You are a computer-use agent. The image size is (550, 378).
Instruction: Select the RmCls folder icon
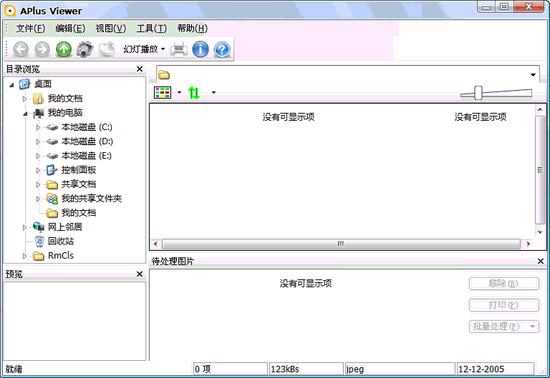point(38,256)
